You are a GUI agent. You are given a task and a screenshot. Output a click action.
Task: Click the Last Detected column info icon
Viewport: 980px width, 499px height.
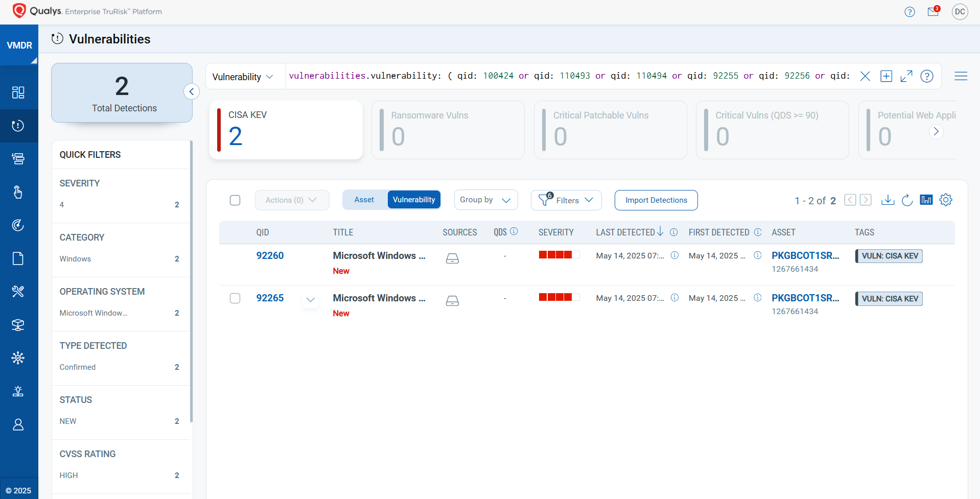(674, 232)
